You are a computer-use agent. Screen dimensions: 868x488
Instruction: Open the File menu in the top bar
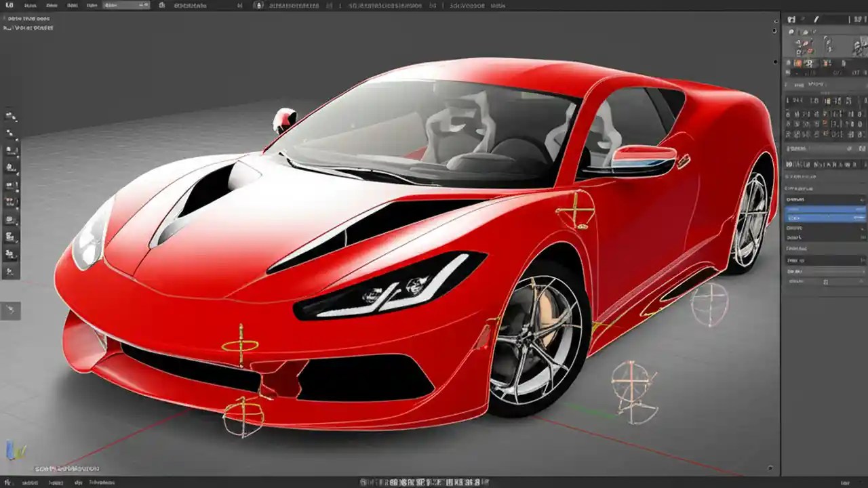pos(30,5)
